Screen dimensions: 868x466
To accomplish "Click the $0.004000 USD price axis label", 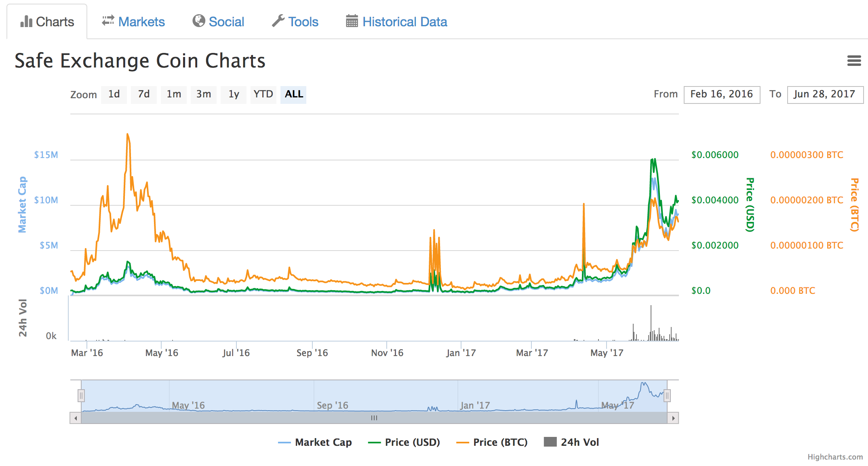I will [715, 200].
